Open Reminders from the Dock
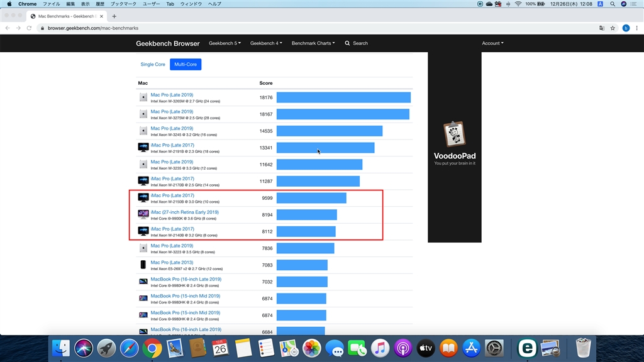 tap(266, 348)
